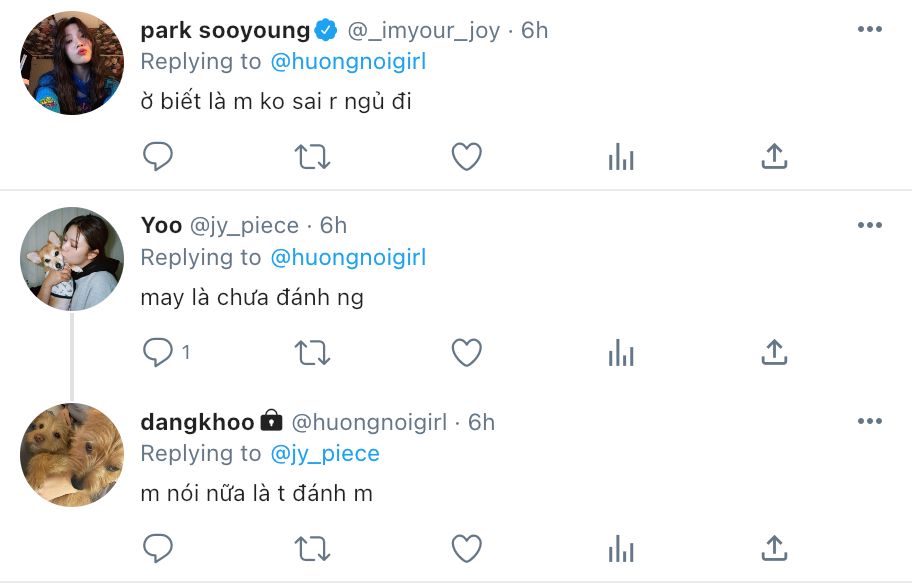Open @huongnoigirl link under park sooyoung
Image resolution: width=912 pixels, height=586 pixels.
pos(348,62)
